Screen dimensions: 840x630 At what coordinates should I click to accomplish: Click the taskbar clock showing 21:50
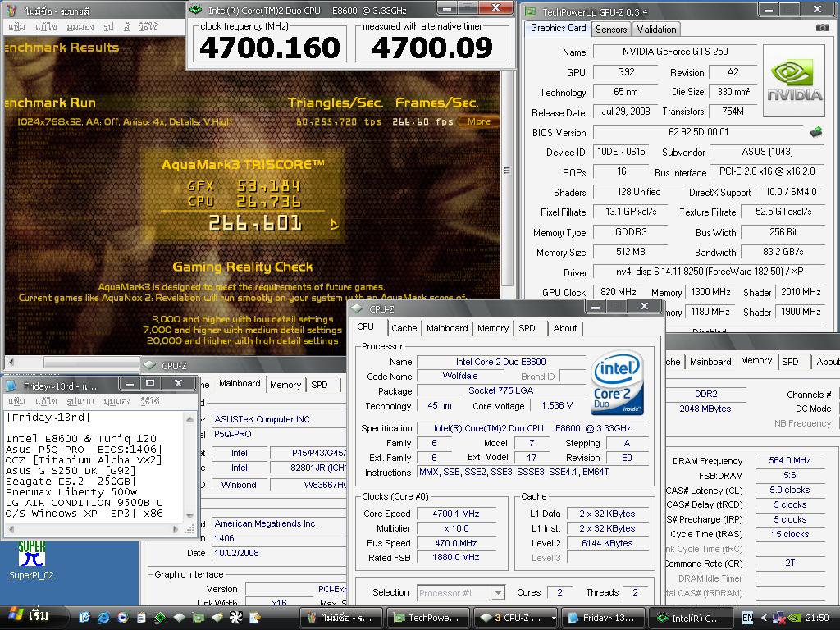(x=817, y=619)
